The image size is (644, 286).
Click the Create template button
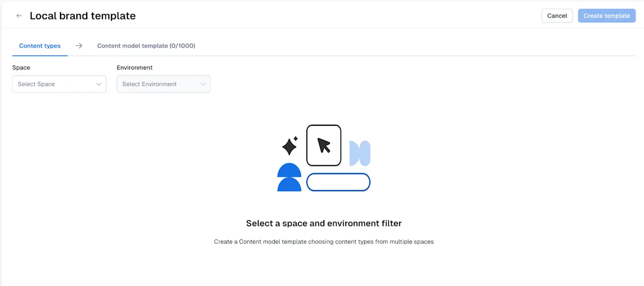click(x=606, y=16)
